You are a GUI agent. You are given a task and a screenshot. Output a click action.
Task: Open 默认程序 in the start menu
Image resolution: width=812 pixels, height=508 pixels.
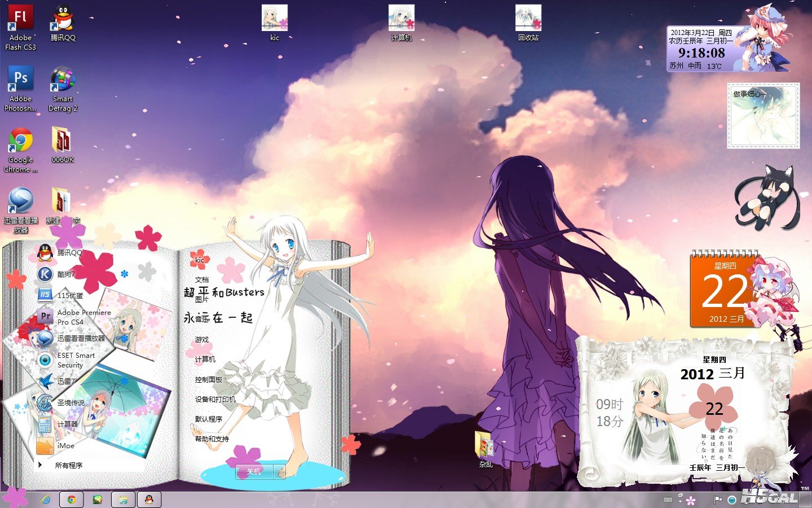[x=209, y=419]
